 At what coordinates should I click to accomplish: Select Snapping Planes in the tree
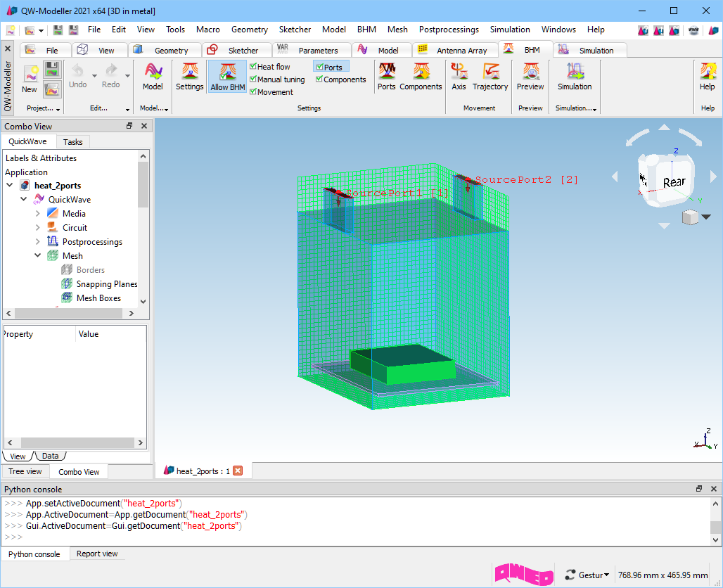tap(106, 284)
